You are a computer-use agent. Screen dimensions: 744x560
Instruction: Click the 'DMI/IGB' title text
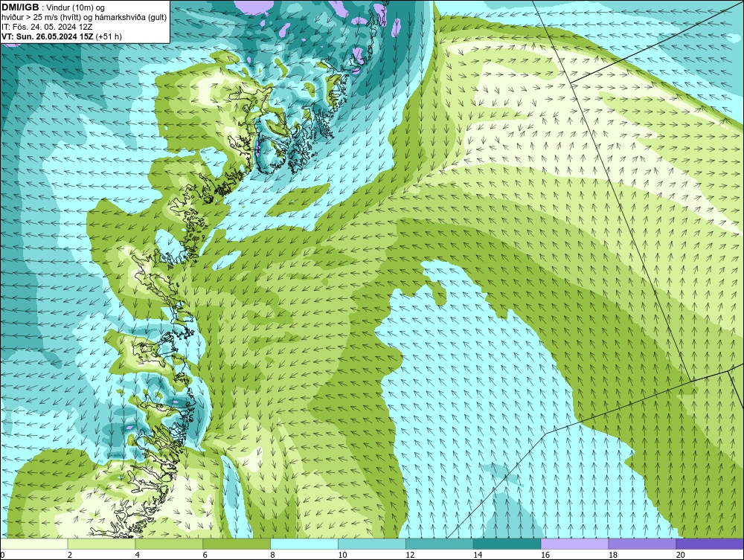pos(20,7)
